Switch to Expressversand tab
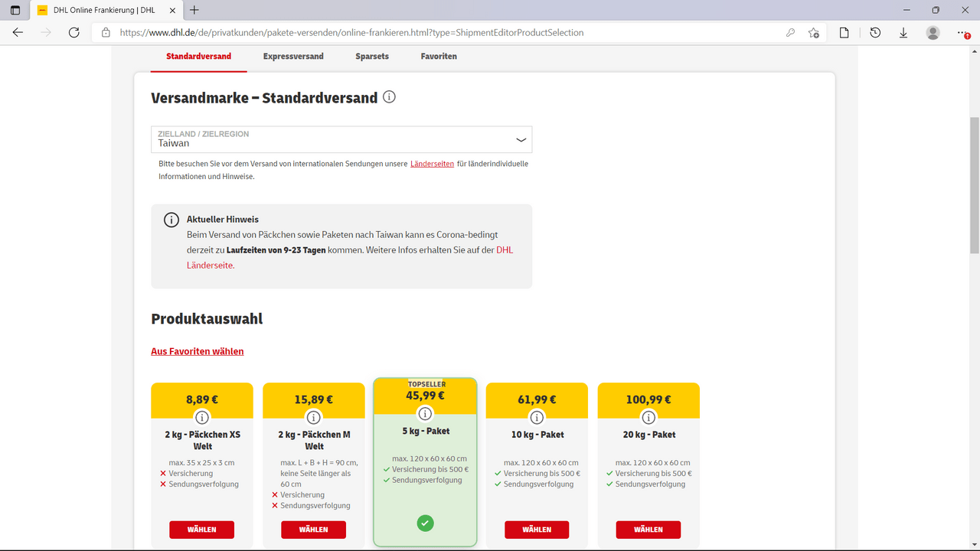Screen dimensions: 980x551 click(x=293, y=57)
